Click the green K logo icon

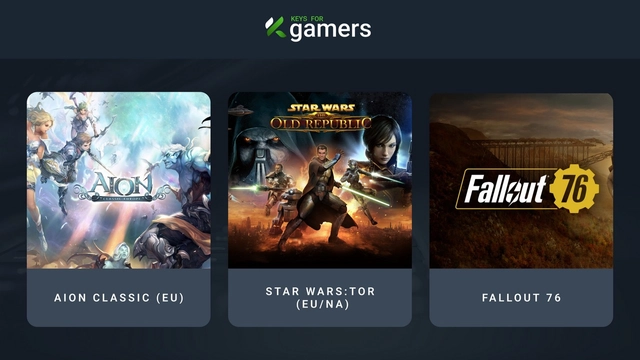tap(275, 27)
